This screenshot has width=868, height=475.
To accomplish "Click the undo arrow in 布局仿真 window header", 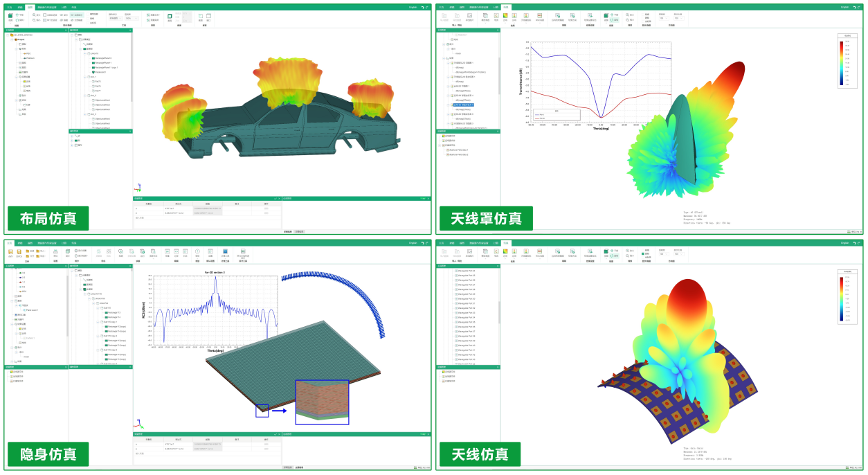I will pyautogui.click(x=422, y=7).
